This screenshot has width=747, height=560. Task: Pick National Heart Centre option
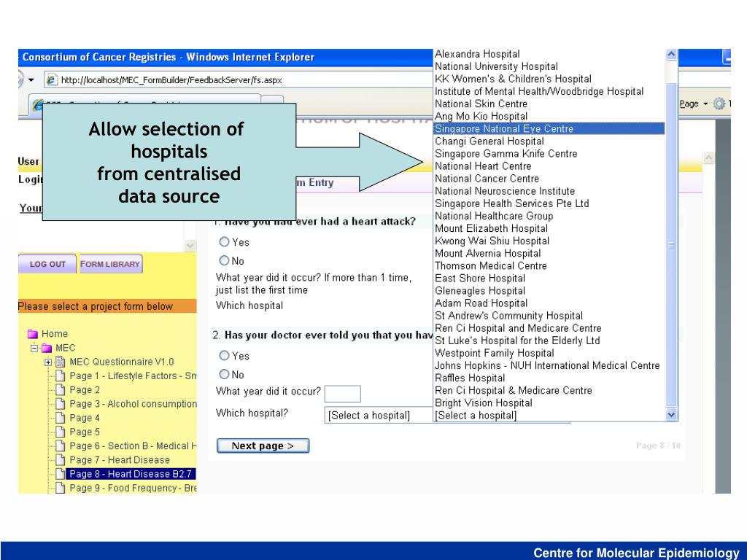(x=483, y=166)
